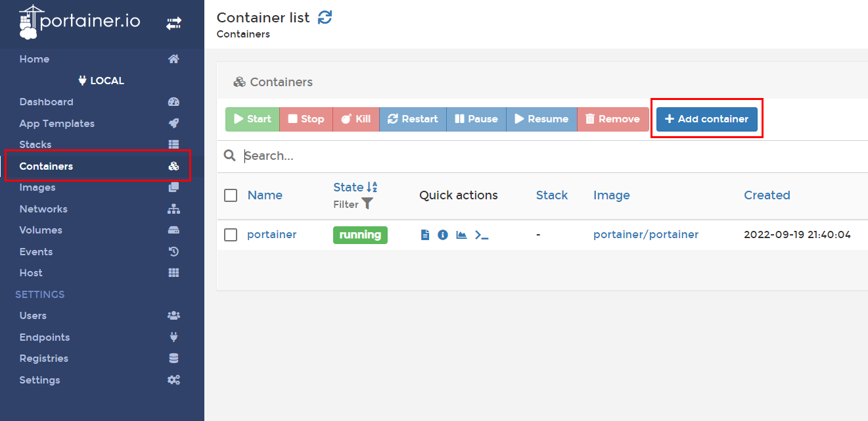Toggle sidebar collapse arrows icon

[173, 24]
